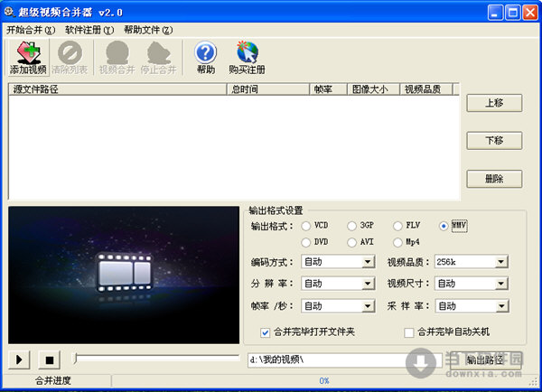Click the 停止合并 stop merging icon

click(159, 58)
